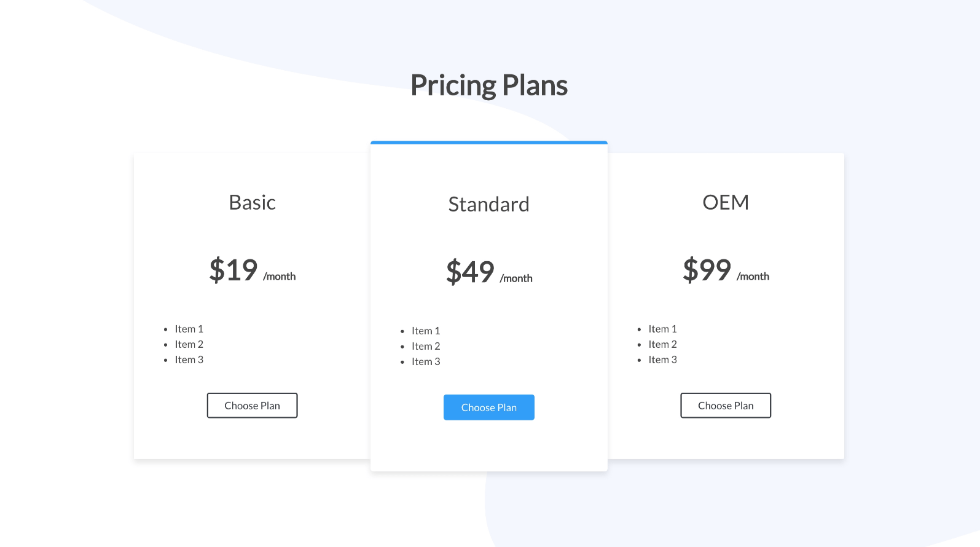The image size is (980, 547).
Task: Click the /month label next to the $49 price
Action: tap(516, 278)
